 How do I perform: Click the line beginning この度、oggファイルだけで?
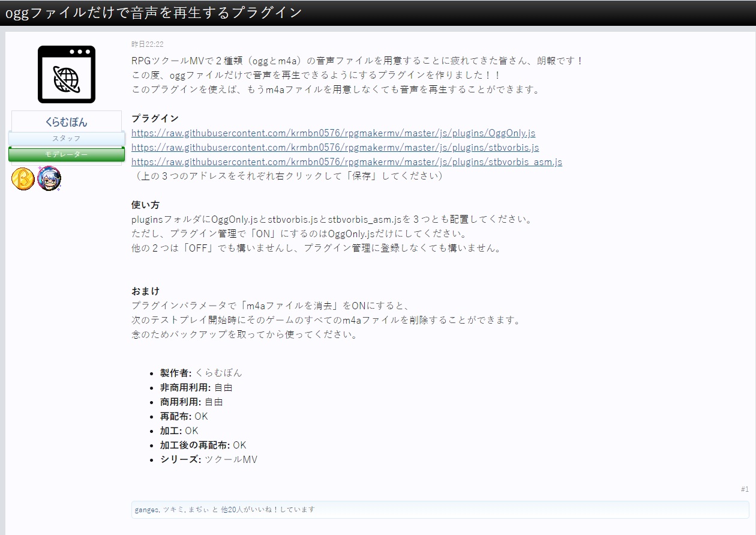[316, 75]
